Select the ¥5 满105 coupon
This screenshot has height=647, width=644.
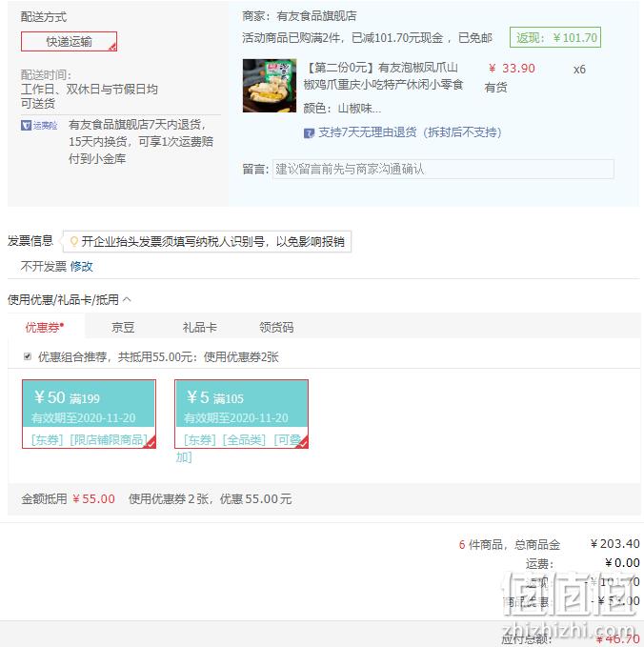[x=241, y=414]
